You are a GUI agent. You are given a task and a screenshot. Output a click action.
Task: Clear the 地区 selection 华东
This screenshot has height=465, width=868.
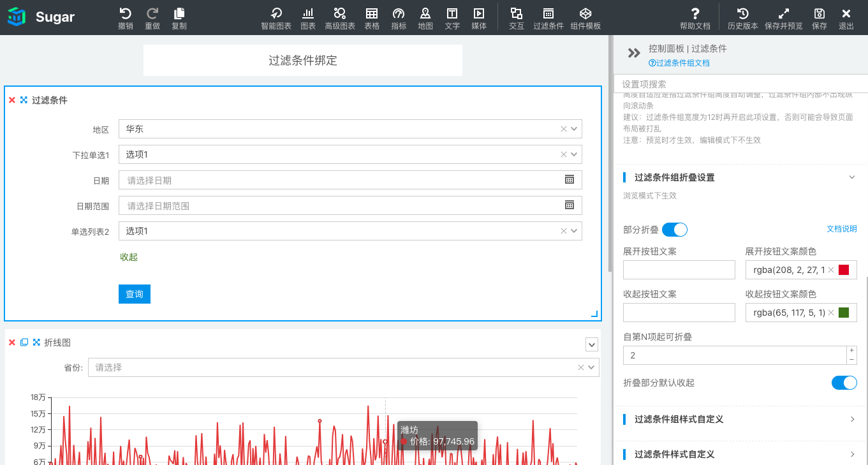coord(564,129)
